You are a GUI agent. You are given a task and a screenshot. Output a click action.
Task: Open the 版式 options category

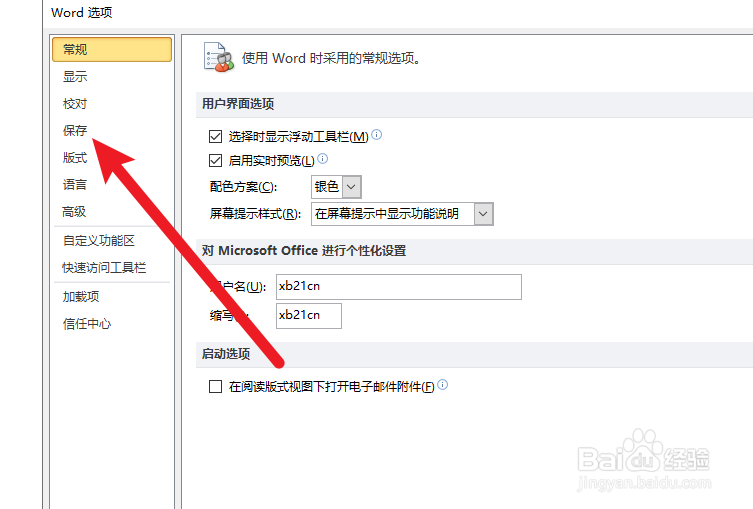tap(75, 158)
